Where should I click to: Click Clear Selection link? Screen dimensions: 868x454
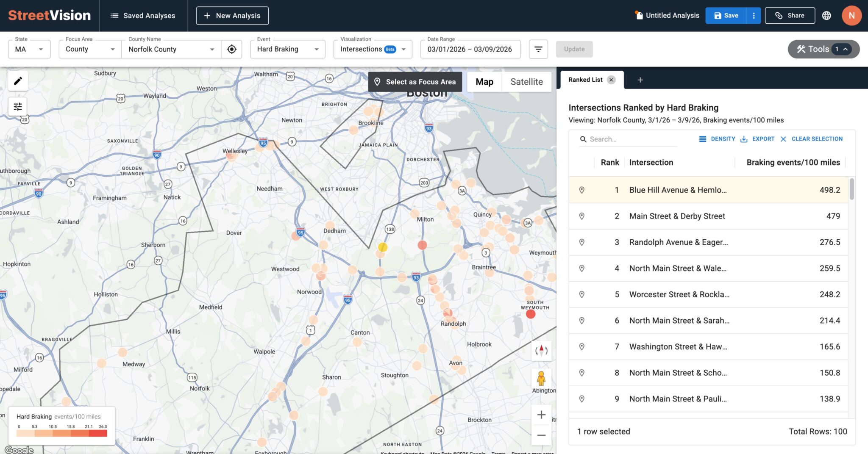coord(811,139)
